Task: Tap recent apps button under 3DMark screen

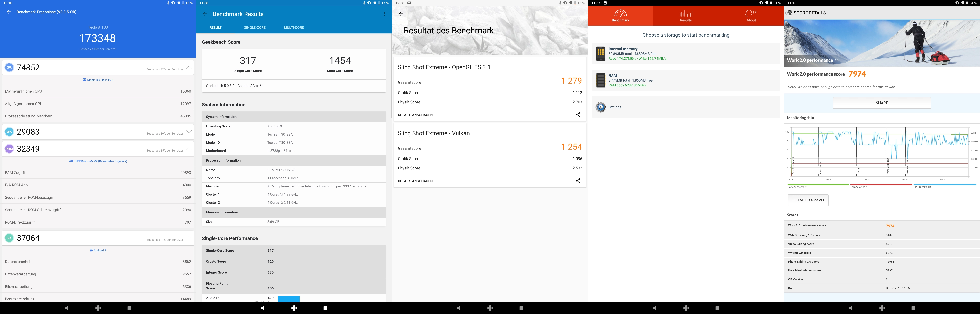Action: click(x=521, y=308)
